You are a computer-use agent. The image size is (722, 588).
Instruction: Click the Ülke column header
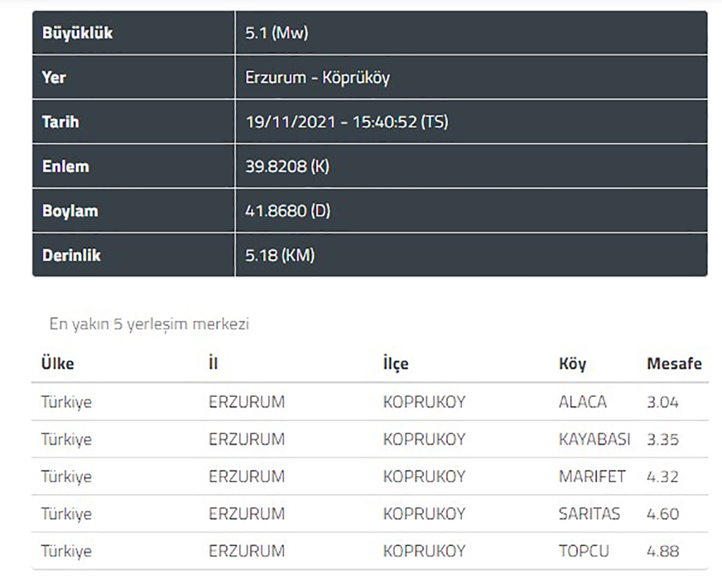pos(58,364)
